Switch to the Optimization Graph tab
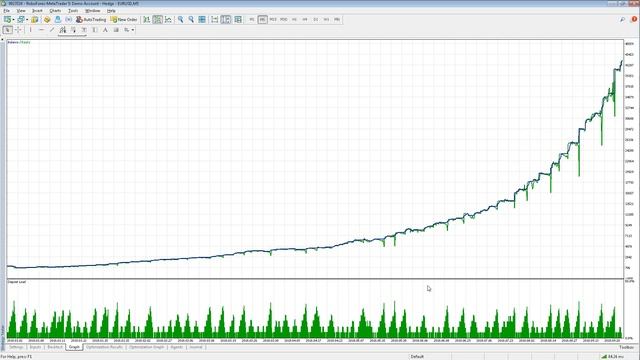Screen dimensions: 640x360 click(147, 347)
